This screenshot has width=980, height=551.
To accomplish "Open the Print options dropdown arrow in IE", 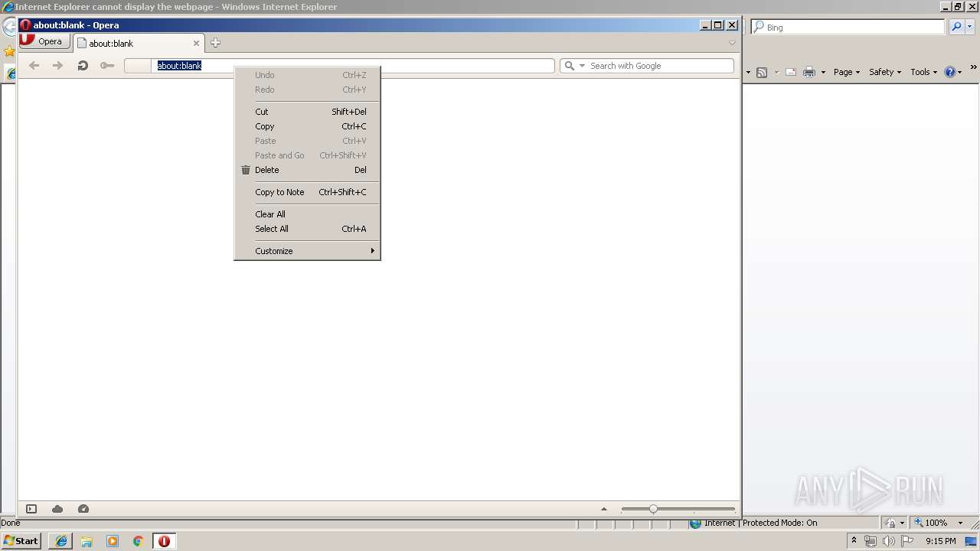I will click(823, 72).
